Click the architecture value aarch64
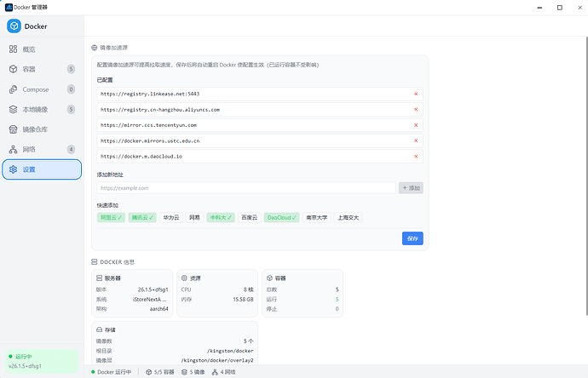The height and width of the screenshot is (378, 588). pos(159,309)
